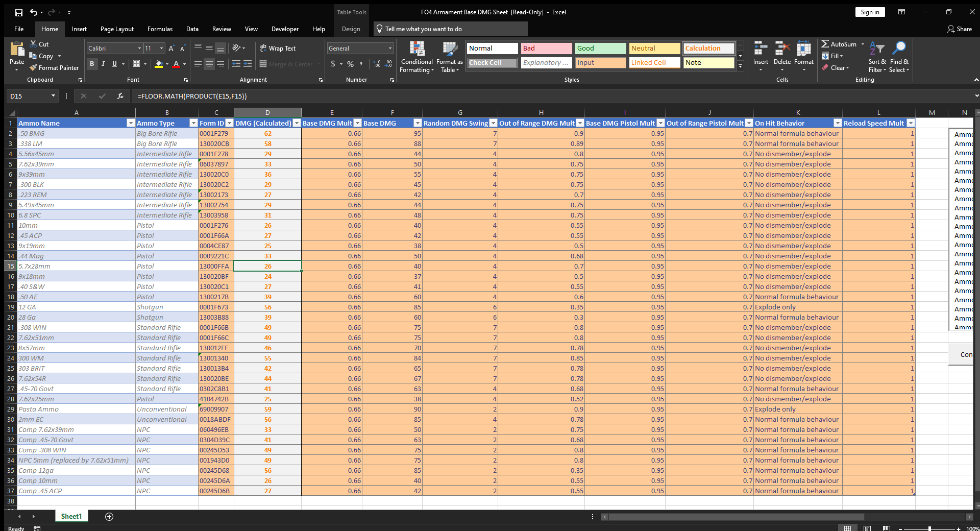Open Conditional Formatting menu

tap(417, 57)
